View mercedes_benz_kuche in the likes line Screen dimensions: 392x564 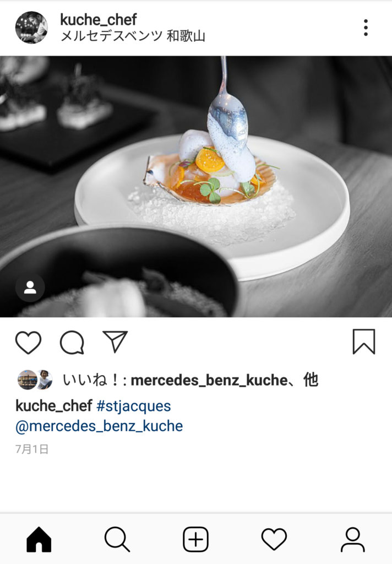coord(209,380)
